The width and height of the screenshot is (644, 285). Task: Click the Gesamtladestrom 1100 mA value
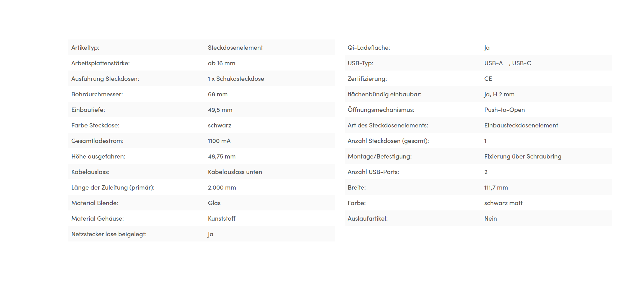[219, 141]
